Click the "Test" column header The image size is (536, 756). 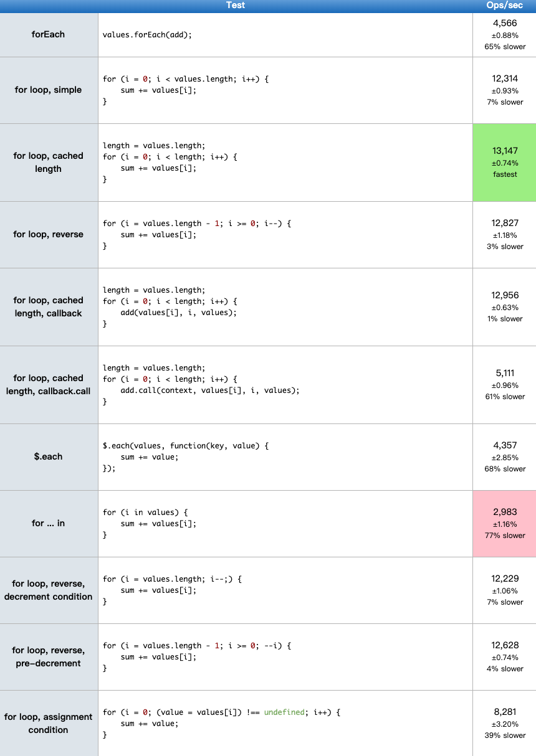(236, 6)
